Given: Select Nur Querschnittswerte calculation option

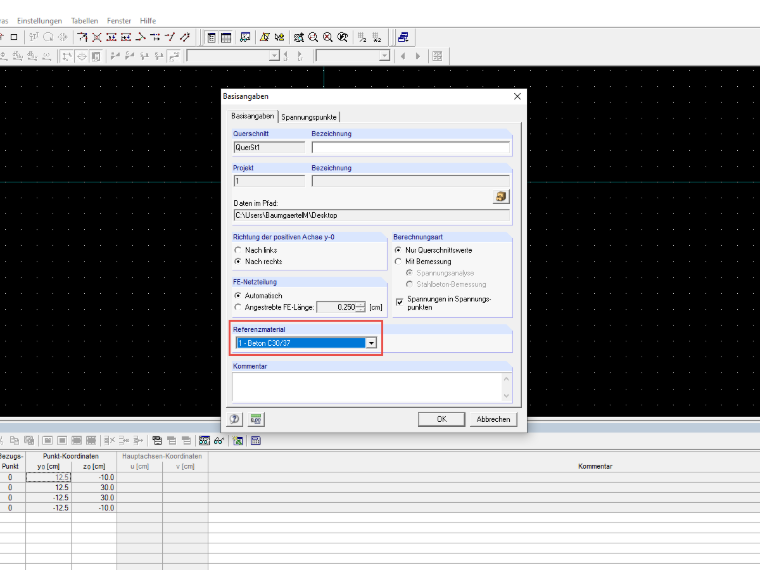Looking at the screenshot, I should point(398,250).
